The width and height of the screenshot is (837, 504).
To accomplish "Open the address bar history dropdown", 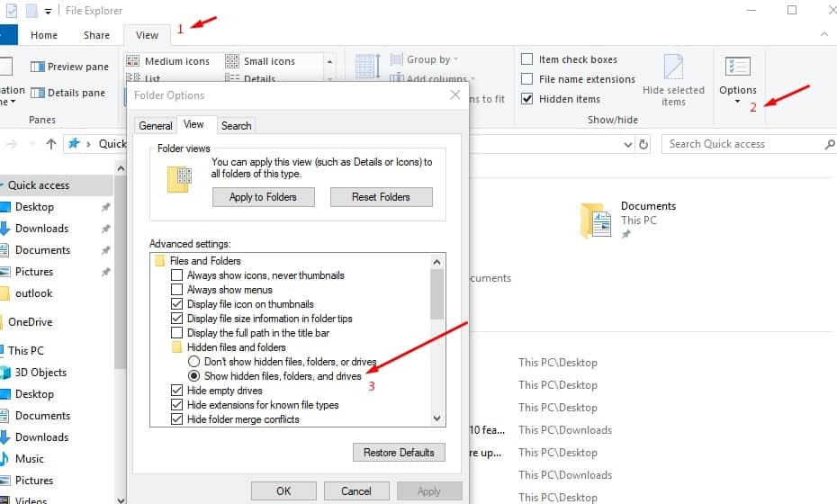I will pyautogui.click(x=628, y=144).
